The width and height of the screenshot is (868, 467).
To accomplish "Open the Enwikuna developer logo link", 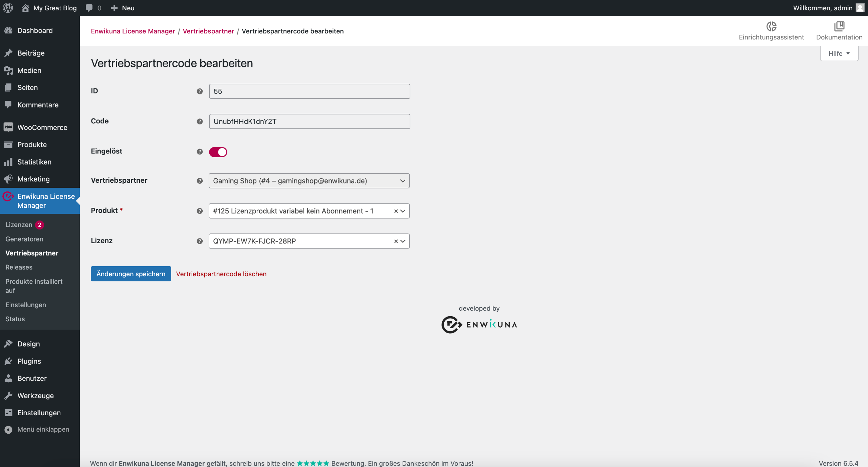I will [x=479, y=325].
